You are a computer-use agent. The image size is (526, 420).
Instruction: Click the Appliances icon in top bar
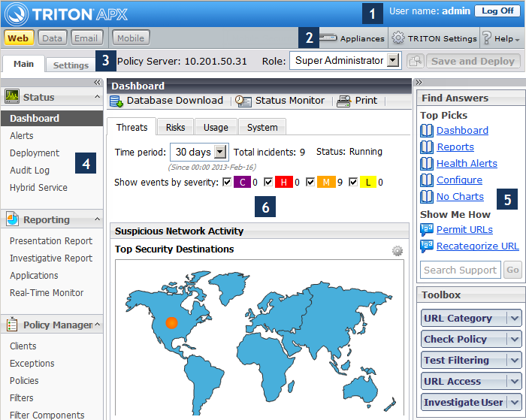328,38
